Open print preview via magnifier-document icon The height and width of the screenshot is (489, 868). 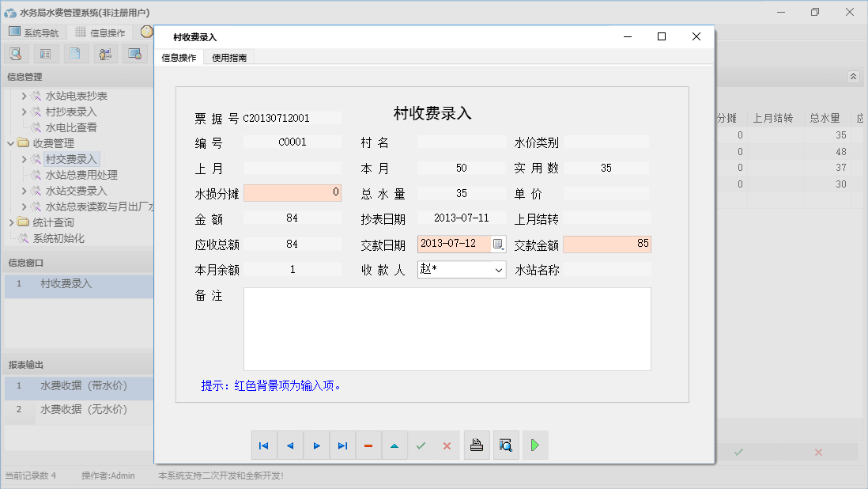506,445
